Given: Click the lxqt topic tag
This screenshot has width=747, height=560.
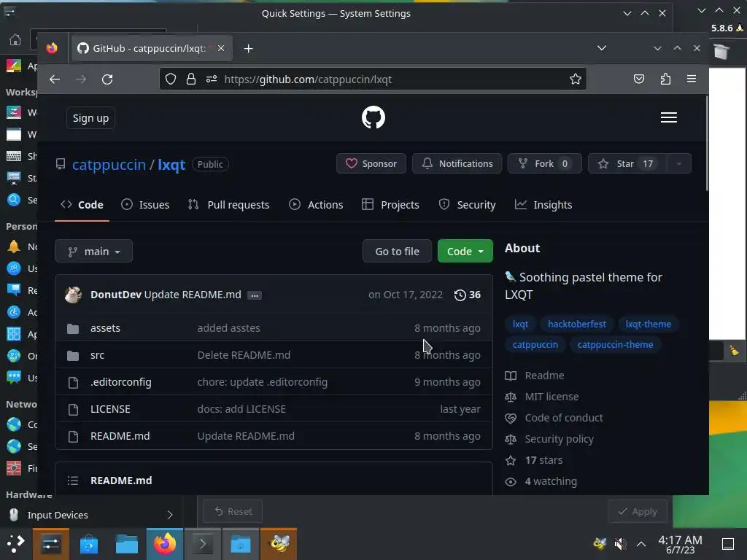Looking at the screenshot, I should 520,324.
